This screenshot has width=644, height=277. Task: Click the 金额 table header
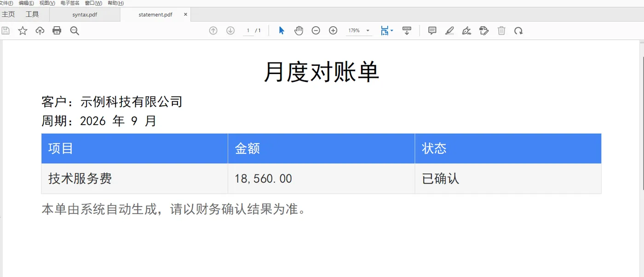pos(322,148)
